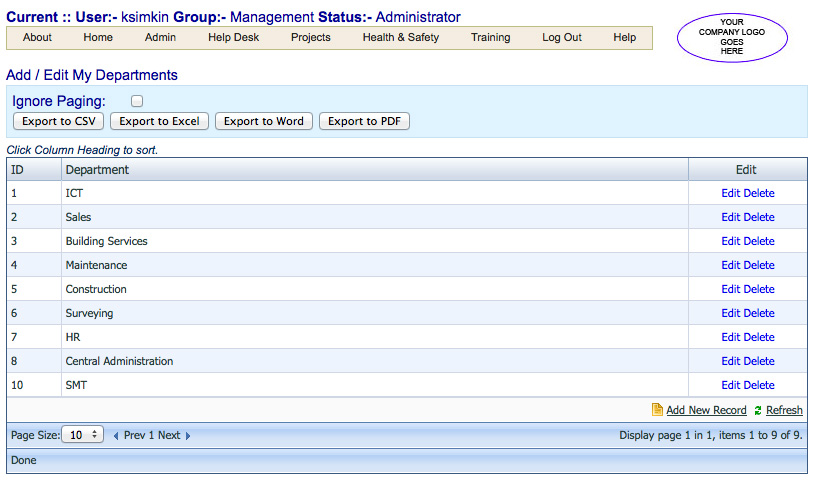This screenshot has height=487, width=817.
Task: Select the Projects menu item
Action: pos(311,38)
